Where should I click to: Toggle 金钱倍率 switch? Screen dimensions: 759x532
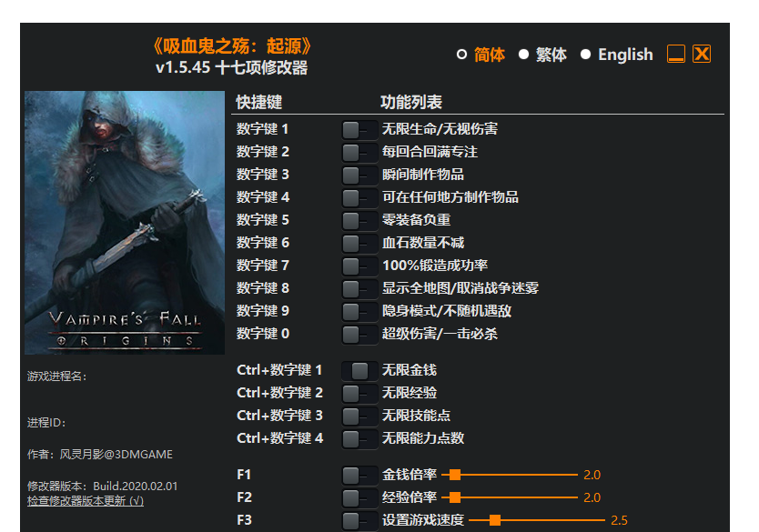point(359,476)
